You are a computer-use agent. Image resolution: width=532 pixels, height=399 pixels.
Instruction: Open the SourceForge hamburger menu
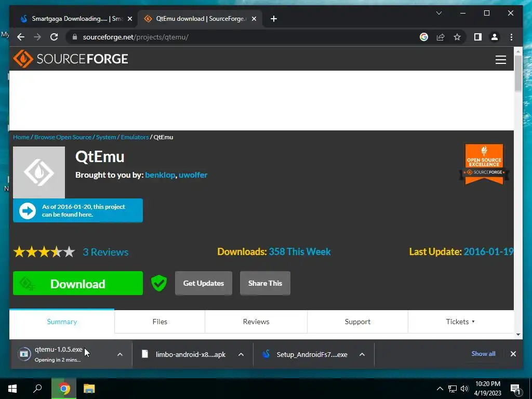pos(501,59)
